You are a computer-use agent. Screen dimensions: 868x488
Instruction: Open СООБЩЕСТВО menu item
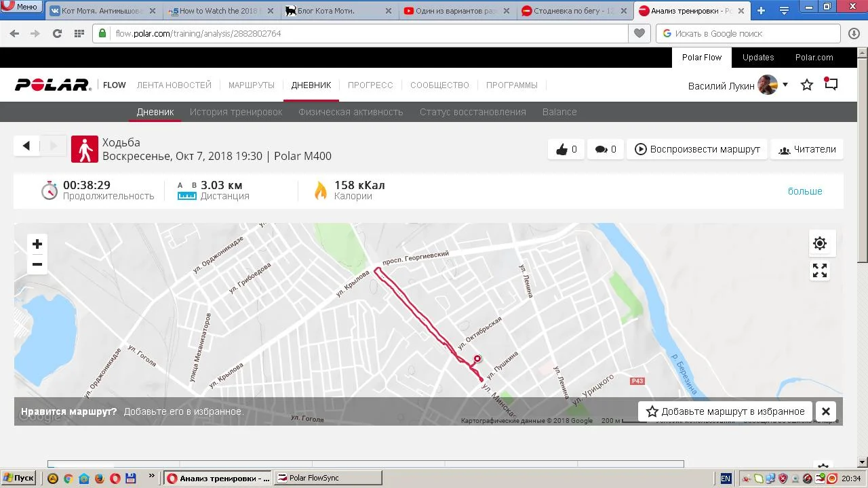click(x=439, y=85)
